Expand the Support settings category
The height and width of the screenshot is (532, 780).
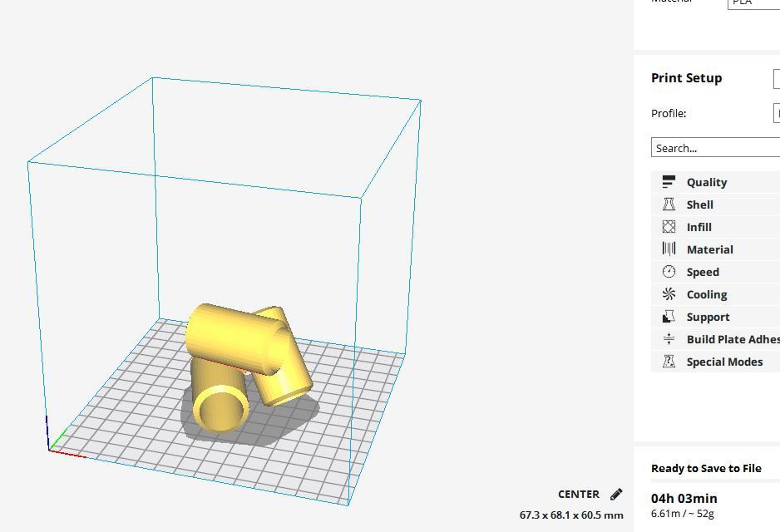pyautogui.click(x=708, y=317)
